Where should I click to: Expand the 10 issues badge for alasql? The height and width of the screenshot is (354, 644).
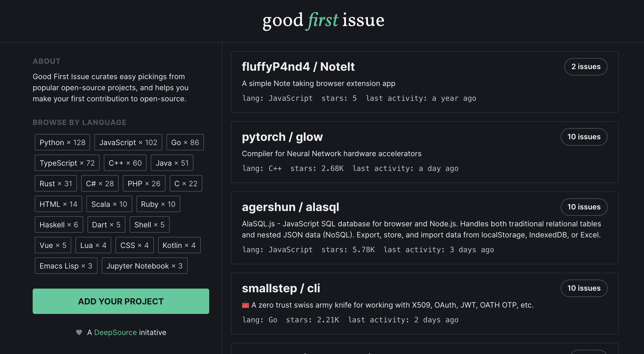tap(584, 207)
